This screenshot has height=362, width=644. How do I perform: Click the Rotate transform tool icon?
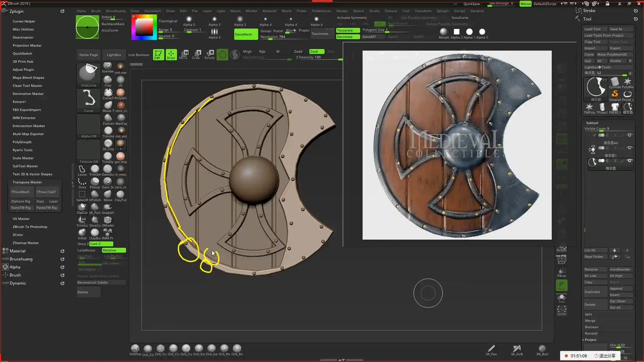(x=209, y=54)
